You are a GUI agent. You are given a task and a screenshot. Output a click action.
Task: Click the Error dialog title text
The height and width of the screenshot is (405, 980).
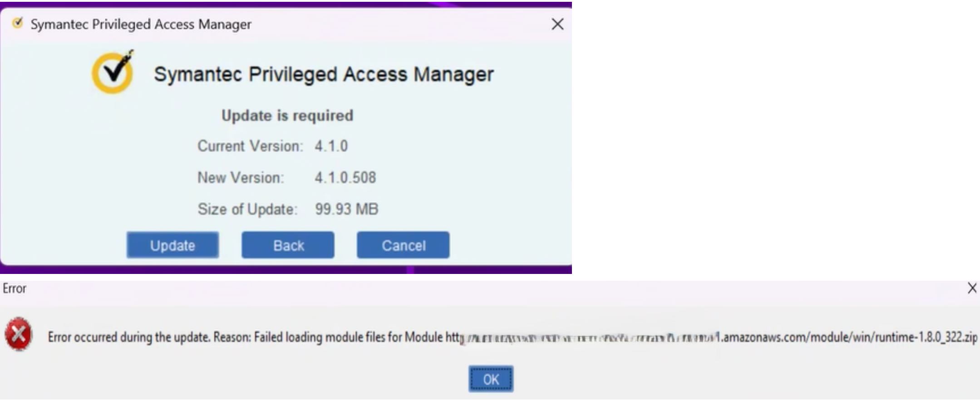(x=15, y=288)
